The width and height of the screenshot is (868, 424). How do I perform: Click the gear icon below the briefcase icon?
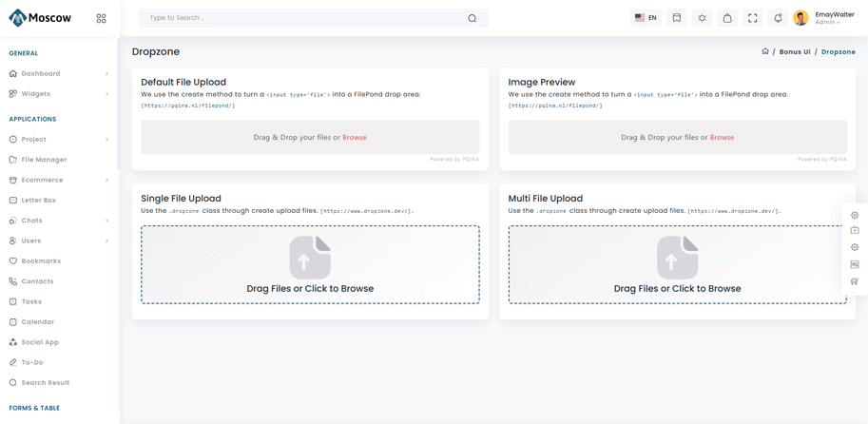(x=855, y=247)
